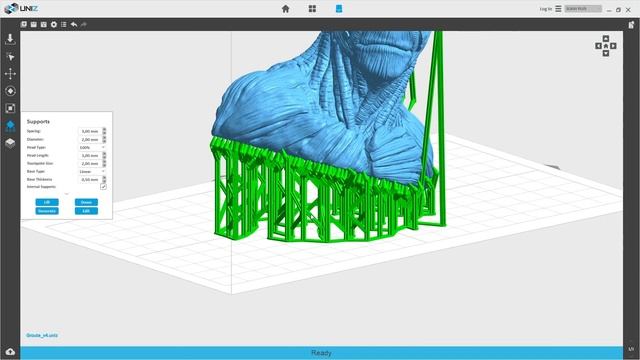Adjust the Diameter stepper arrows
This screenshot has width=640, height=360.
(104, 139)
